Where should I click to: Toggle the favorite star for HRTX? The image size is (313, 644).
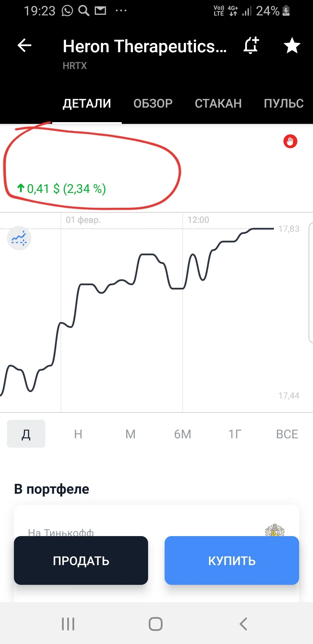292,46
